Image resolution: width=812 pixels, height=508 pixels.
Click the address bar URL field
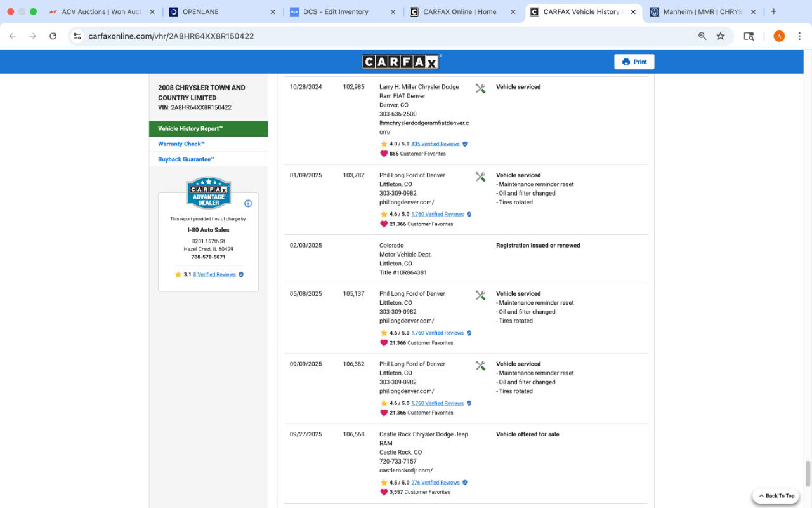pos(381,36)
